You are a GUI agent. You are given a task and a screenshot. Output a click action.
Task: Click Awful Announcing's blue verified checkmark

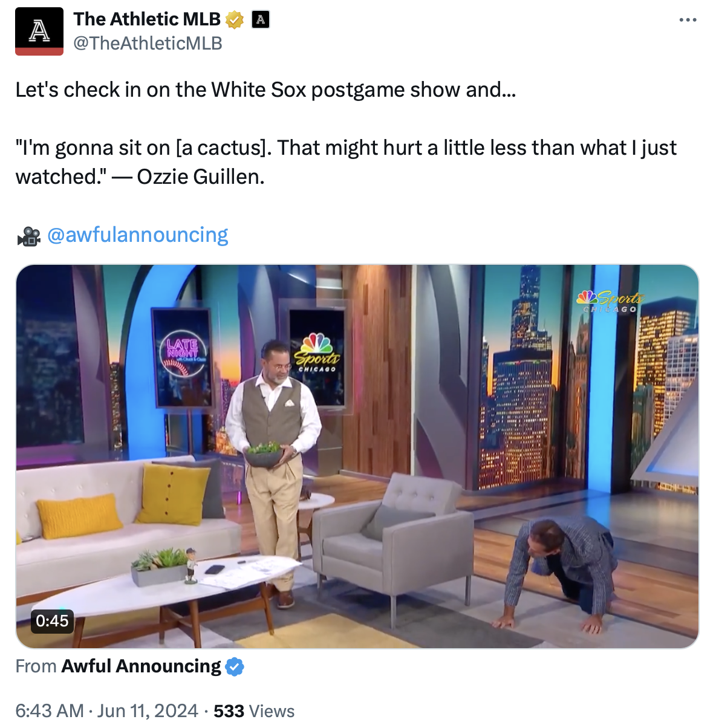pos(235,666)
